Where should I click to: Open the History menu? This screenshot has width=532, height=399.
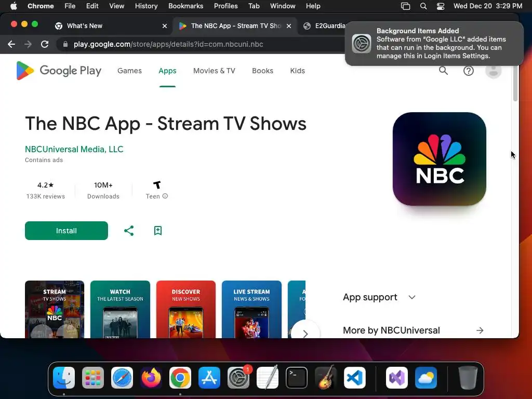[146, 6]
